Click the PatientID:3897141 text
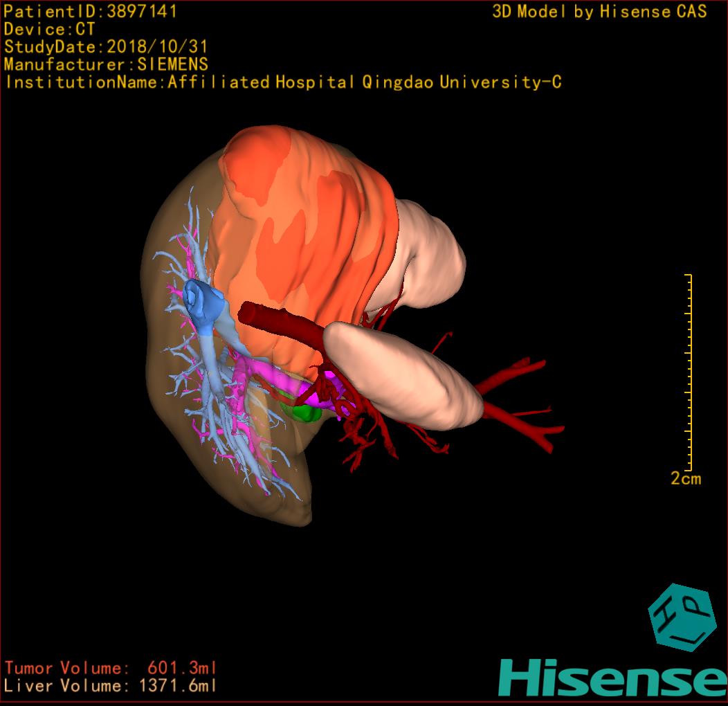The height and width of the screenshot is (706, 728). [90, 11]
